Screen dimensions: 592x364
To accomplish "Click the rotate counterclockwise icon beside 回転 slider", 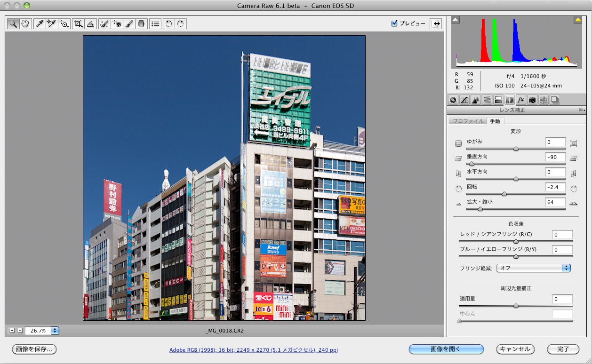I will [458, 189].
